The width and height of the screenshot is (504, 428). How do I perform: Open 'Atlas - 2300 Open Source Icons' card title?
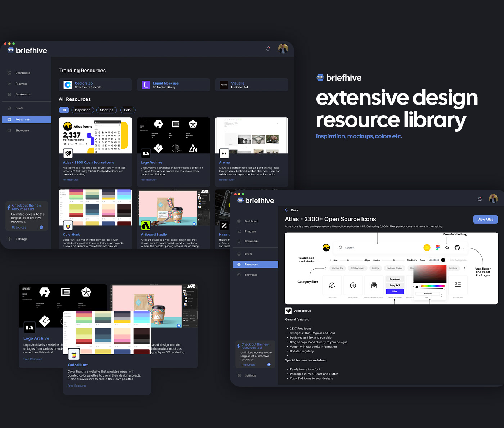(x=89, y=162)
